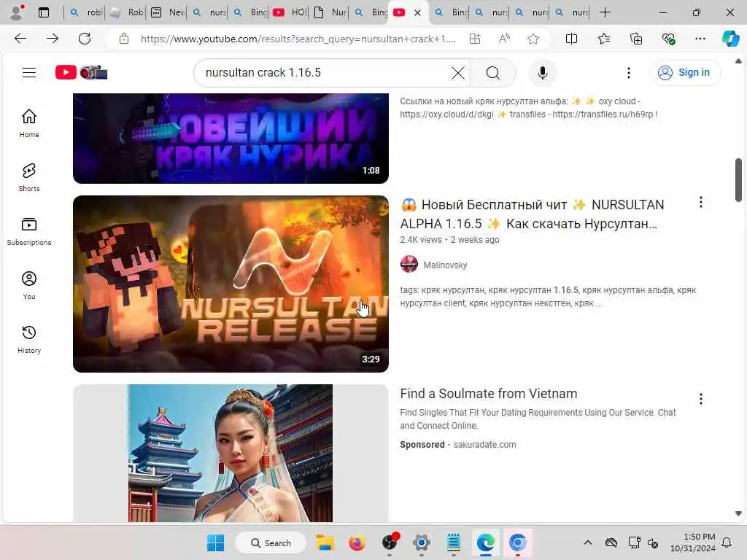Open a new browser tab
Screen dimensions: 747x560
[x=605, y=12]
